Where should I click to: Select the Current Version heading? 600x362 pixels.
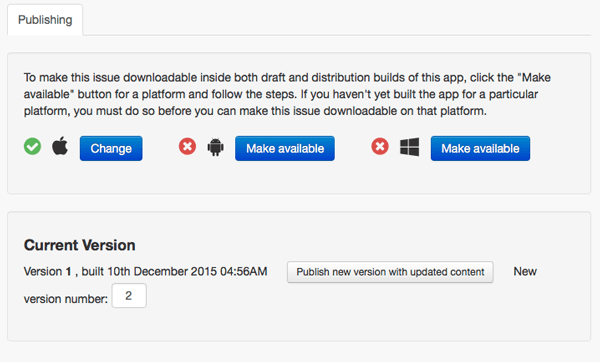pyautogui.click(x=80, y=245)
